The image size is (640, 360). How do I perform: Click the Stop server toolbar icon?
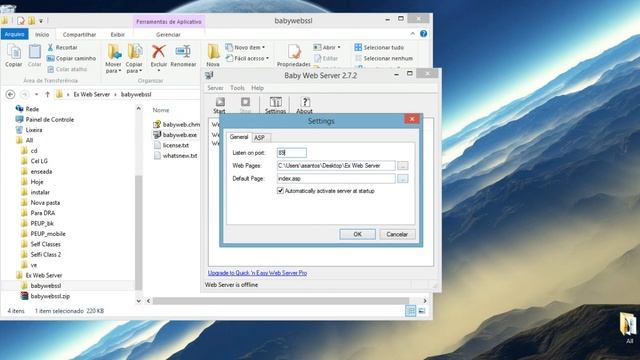(245, 105)
